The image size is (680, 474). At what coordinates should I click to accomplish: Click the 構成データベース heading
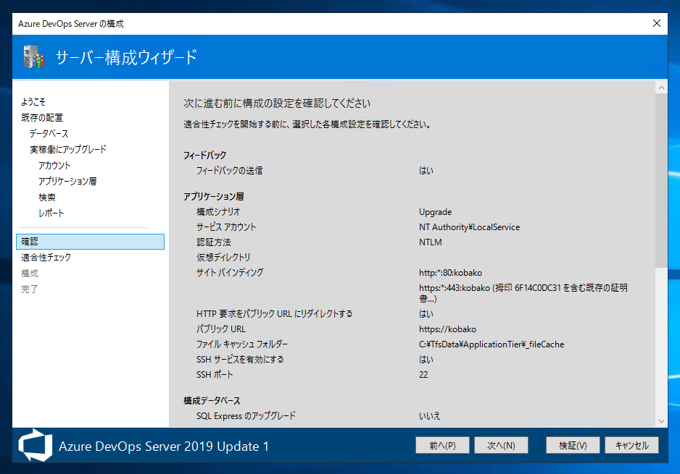pyautogui.click(x=212, y=401)
